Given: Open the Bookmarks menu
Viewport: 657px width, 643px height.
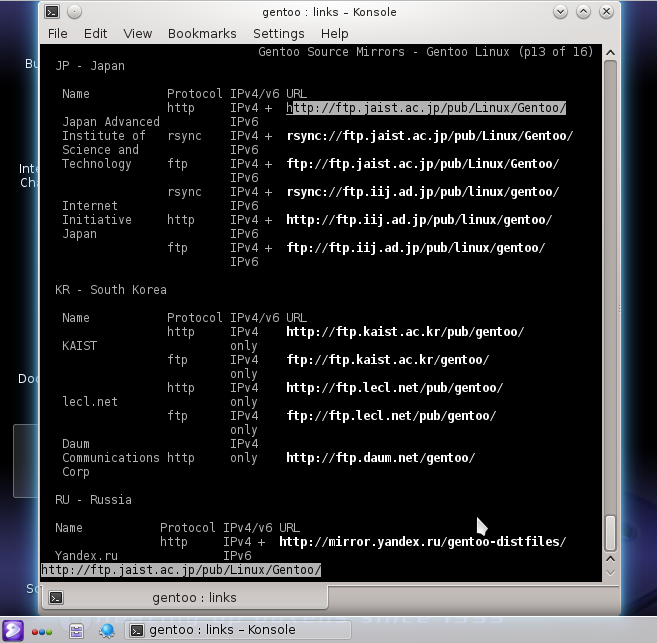Looking at the screenshot, I should coord(202,34).
